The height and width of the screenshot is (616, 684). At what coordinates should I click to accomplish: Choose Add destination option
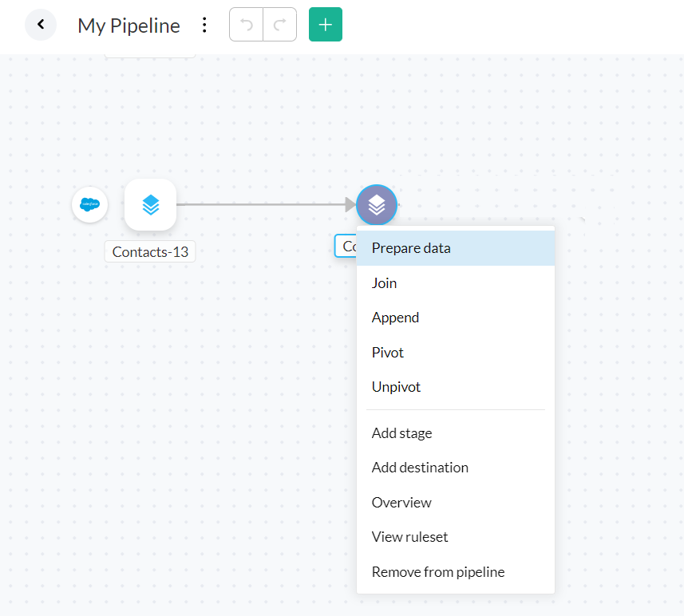point(420,468)
